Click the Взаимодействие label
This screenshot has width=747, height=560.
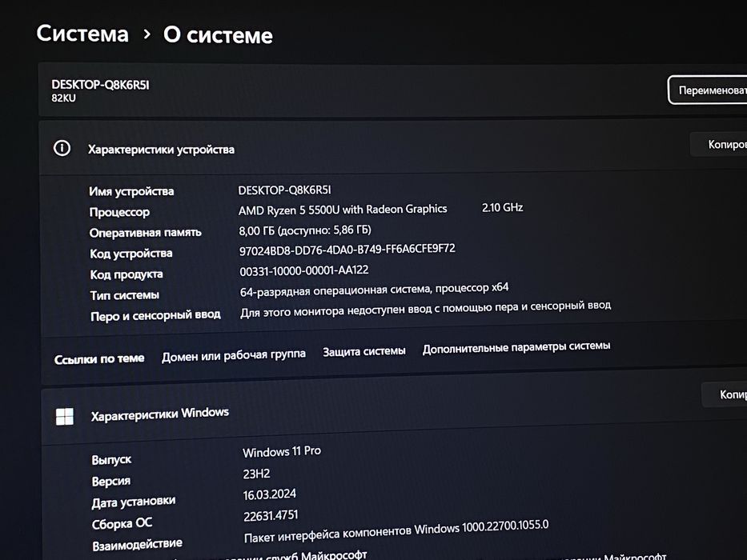coord(137,544)
